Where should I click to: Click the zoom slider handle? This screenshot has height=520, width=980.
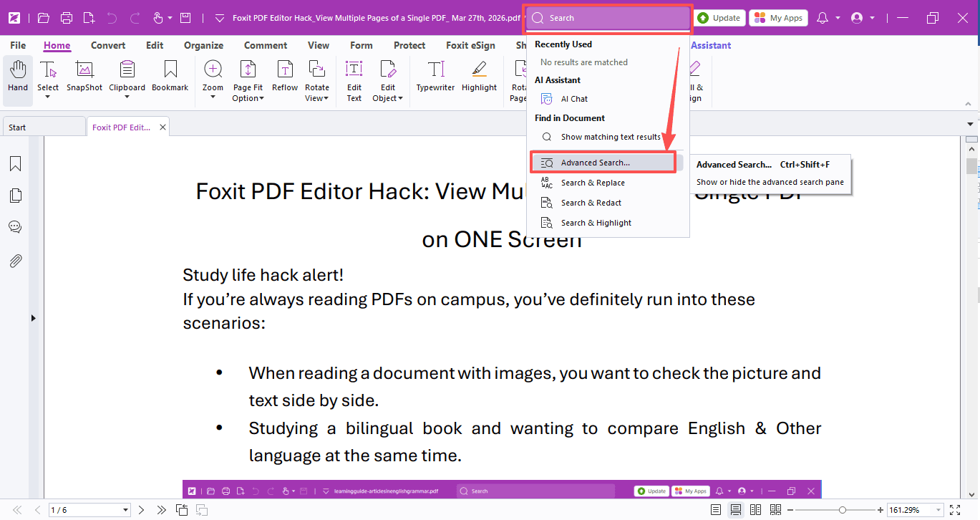tap(843, 510)
